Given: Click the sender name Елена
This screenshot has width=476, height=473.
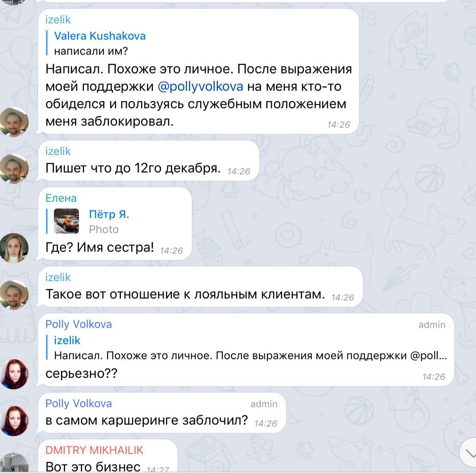Looking at the screenshot, I should tap(61, 198).
